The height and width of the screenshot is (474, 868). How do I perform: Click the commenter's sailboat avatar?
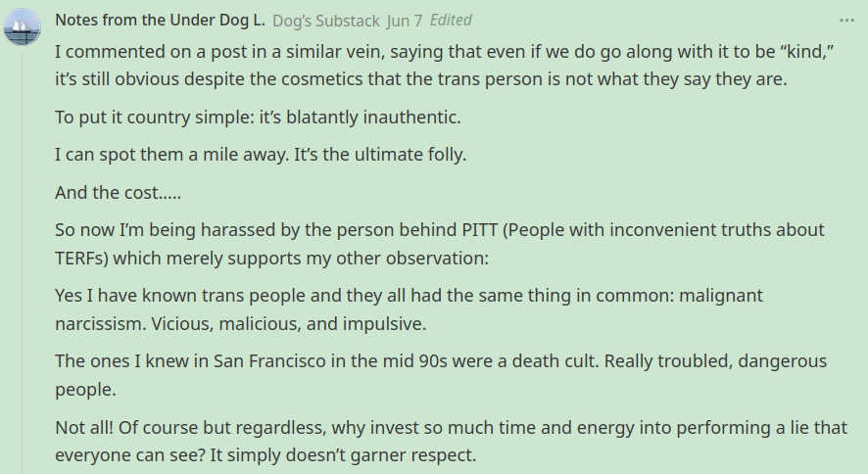[x=23, y=26]
